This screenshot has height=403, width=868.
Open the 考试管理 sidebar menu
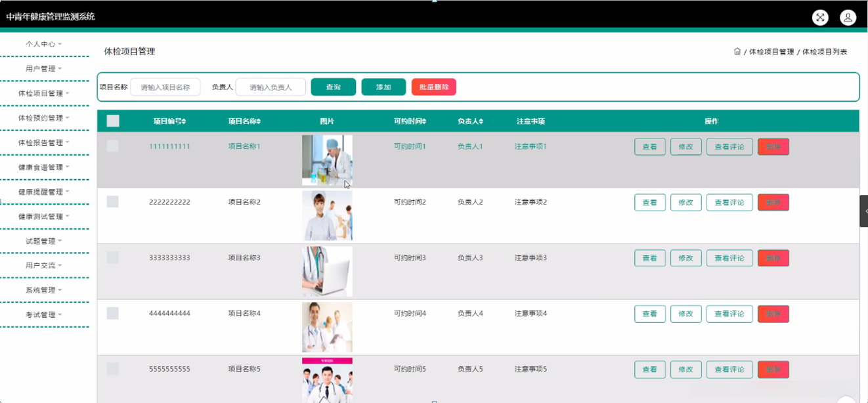[x=44, y=315]
